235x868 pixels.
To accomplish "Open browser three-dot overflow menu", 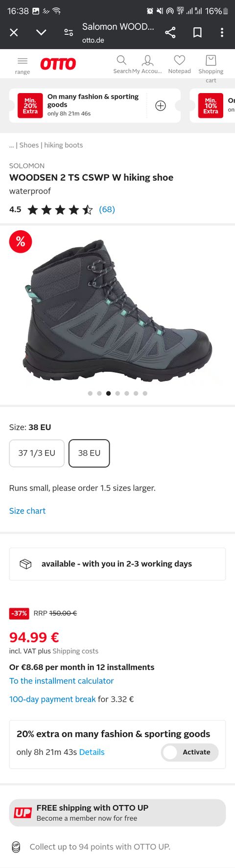I will [x=222, y=32].
